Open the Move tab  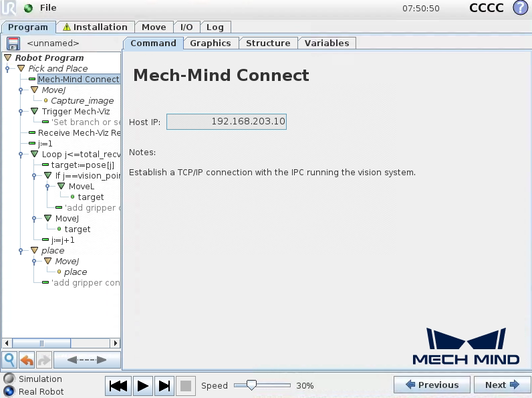(x=154, y=27)
